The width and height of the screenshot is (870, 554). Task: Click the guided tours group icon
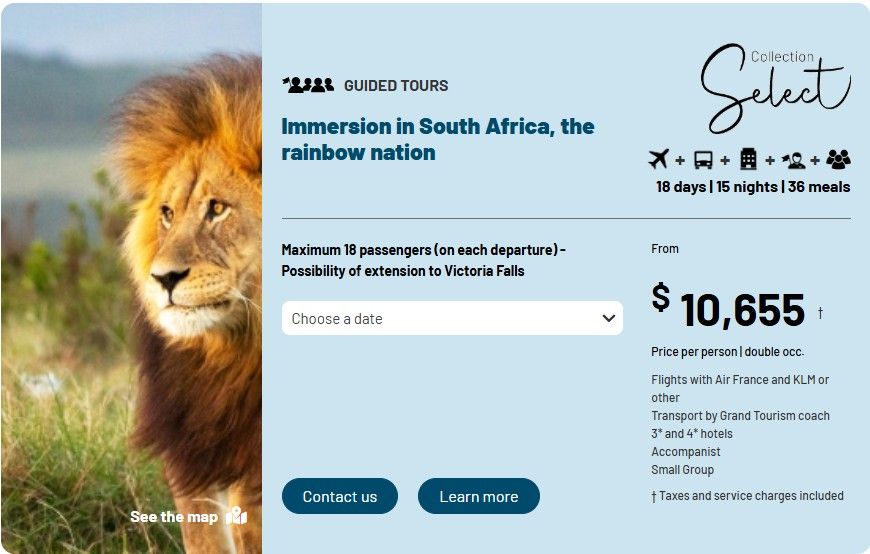click(x=308, y=85)
